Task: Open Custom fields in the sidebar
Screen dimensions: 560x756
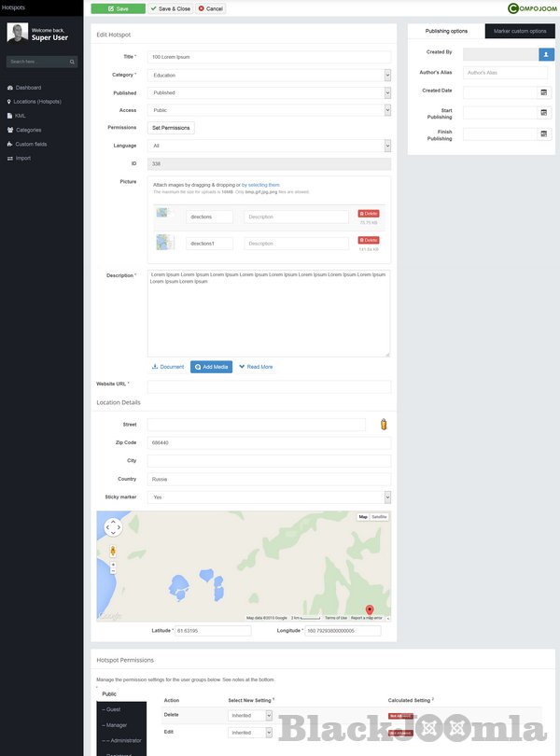Action: (31, 144)
